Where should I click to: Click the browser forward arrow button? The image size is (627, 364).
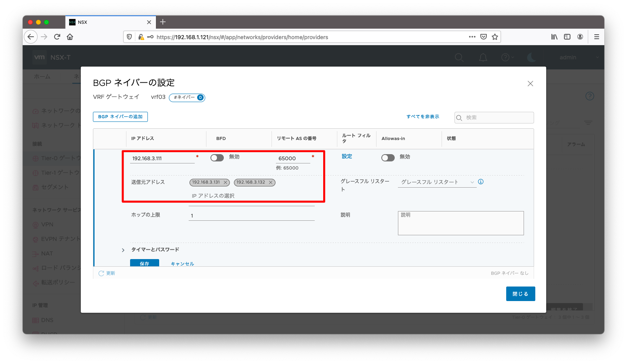point(44,37)
